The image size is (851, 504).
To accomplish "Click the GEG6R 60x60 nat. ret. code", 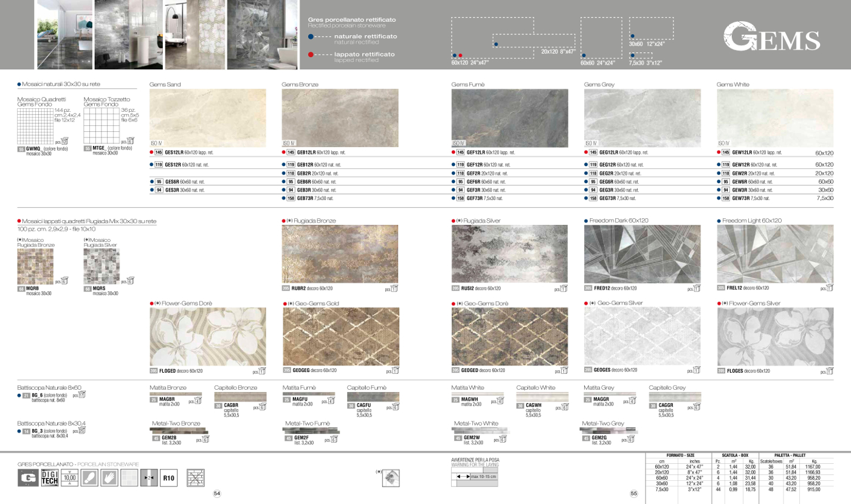I will 619,182.
